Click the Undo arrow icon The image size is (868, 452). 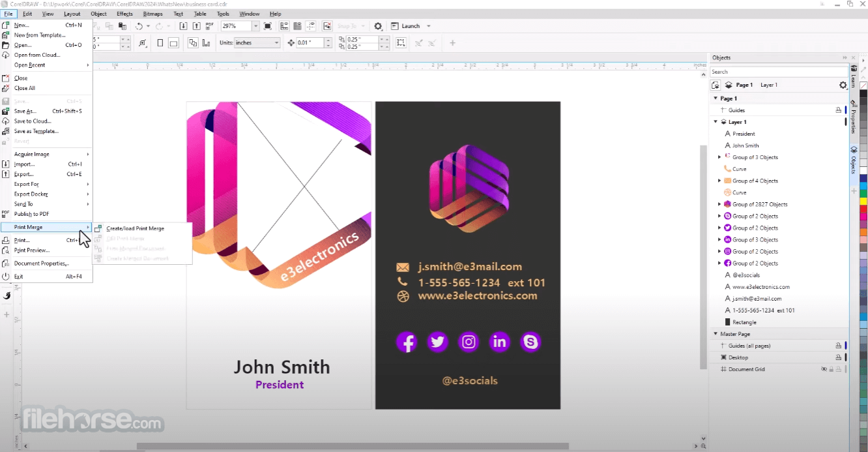[x=139, y=26]
